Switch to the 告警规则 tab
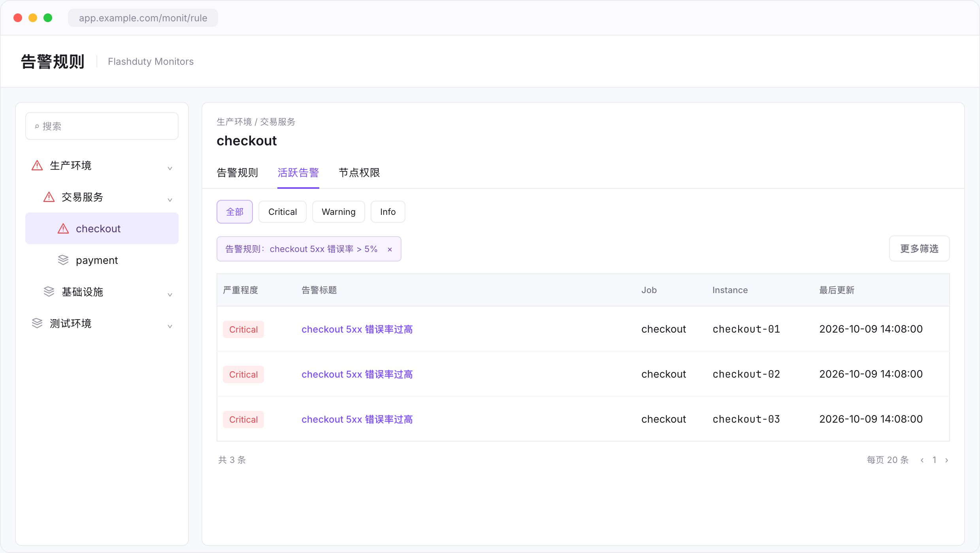 click(237, 173)
